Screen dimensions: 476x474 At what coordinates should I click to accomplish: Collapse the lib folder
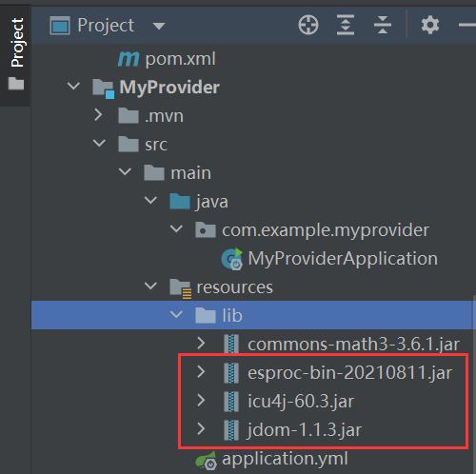(176, 314)
